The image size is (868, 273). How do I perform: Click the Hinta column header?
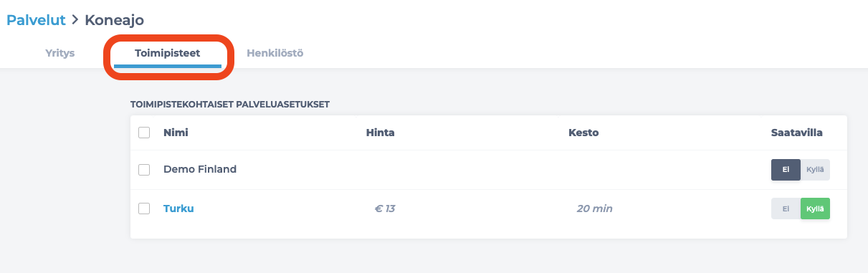click(380, 133)
